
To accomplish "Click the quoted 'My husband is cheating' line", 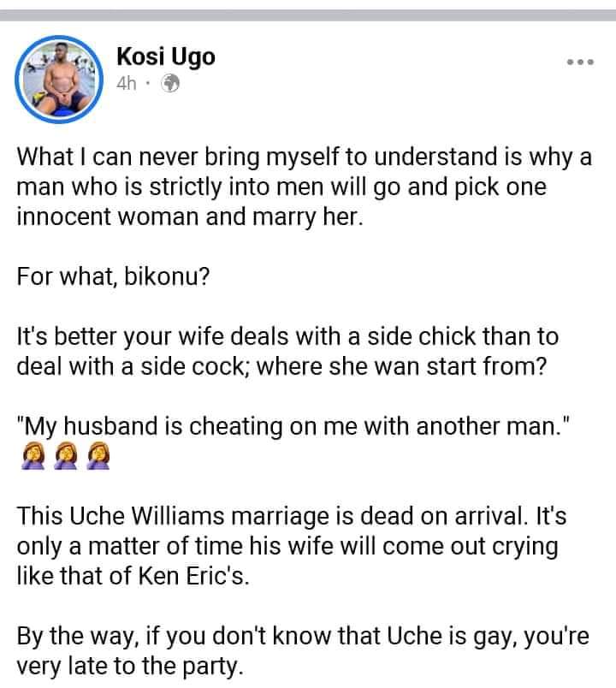I will click(293, 427).
